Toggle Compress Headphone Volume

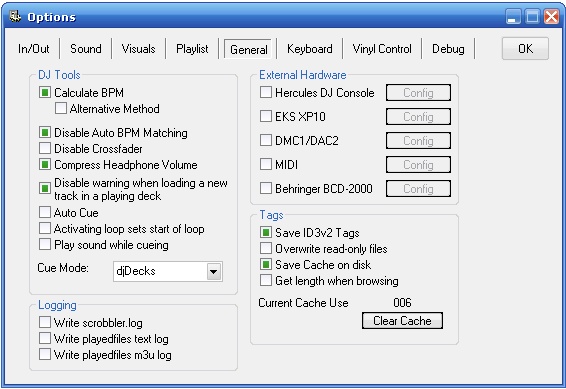[45, 165]
